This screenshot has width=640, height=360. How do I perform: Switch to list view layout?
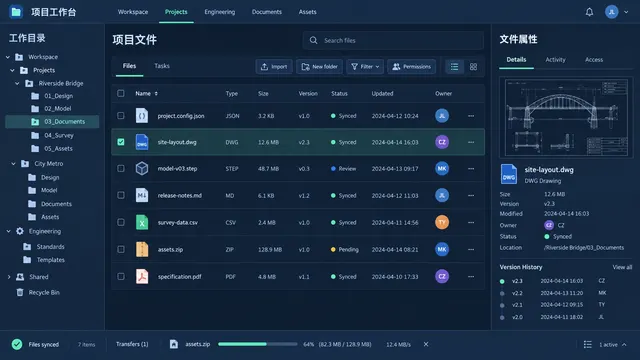tap(454, 67)
